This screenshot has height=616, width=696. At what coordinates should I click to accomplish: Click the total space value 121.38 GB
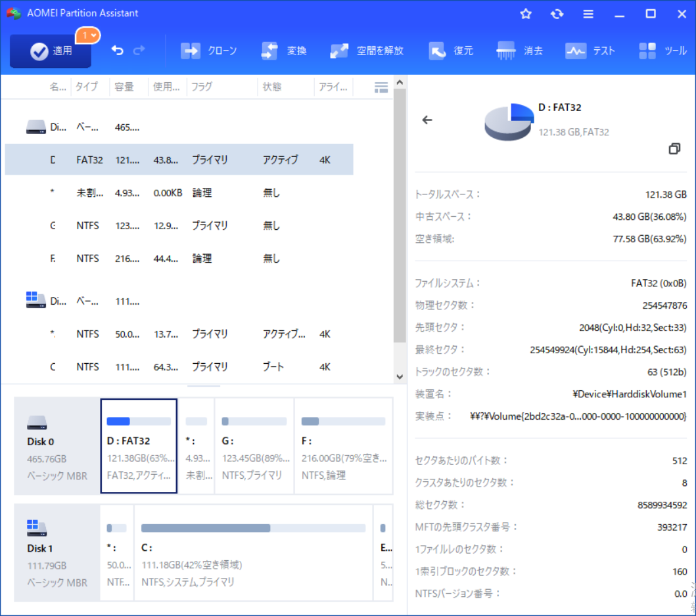point(666,194)
